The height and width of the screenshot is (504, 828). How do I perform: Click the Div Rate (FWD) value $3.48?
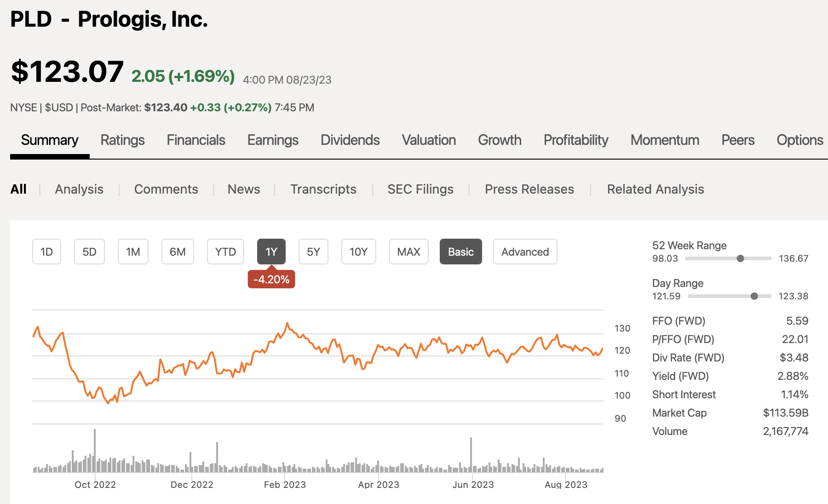coord(794,357)
